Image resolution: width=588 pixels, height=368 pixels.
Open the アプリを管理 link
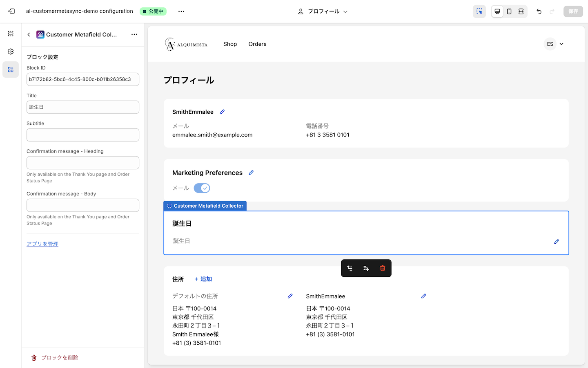42,244
